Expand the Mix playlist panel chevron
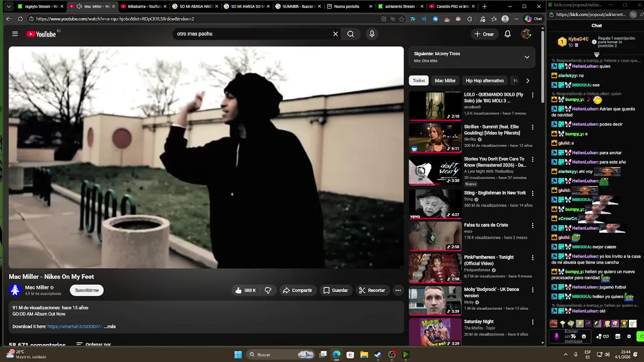This screenshot has height=362, width=644. (x=527, y=57)
